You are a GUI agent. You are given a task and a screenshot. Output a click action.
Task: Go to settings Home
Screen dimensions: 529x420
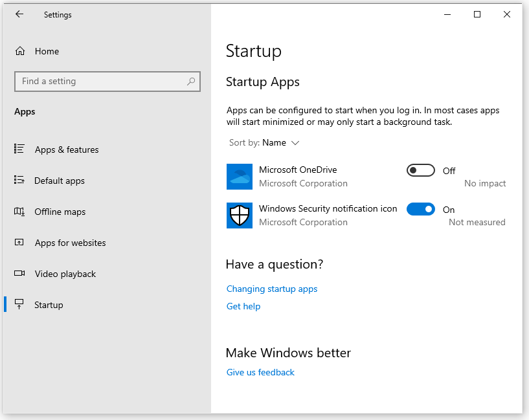pyautogui.click(x=47, y=51)
